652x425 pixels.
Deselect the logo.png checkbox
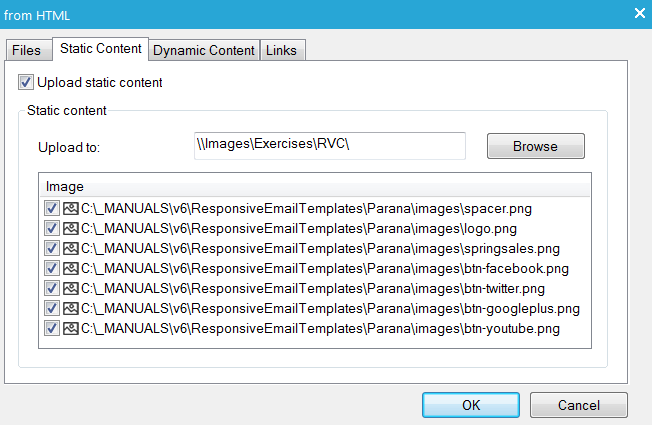tap(52, 228)
